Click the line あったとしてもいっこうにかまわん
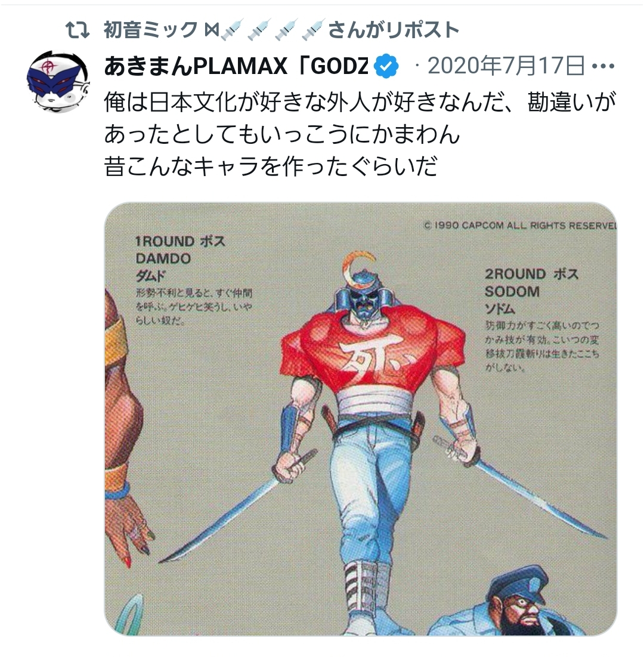The image size is (644, 657). (x=282, y=134)
